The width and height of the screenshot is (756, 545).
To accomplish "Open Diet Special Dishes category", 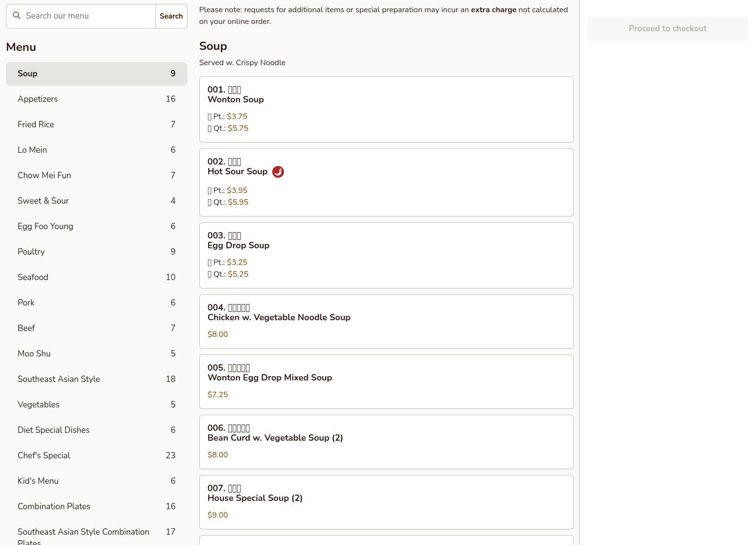I will pos(96,430).
